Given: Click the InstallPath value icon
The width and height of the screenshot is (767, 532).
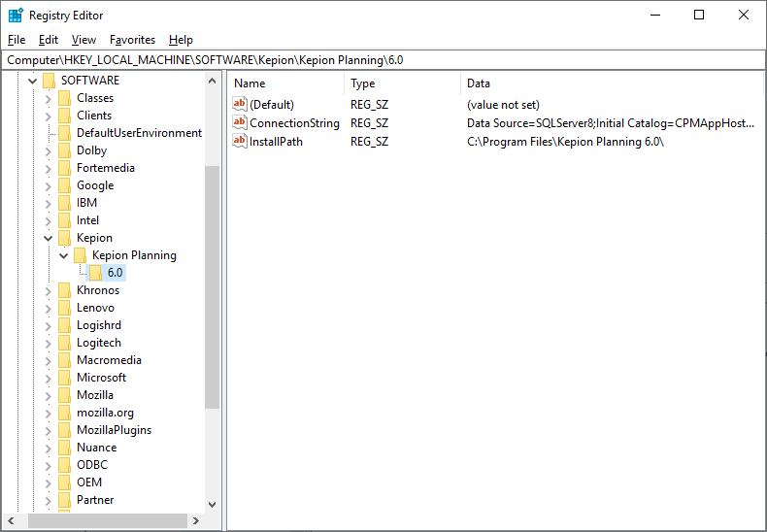Looking at the screenshot, I should (240, 142).
